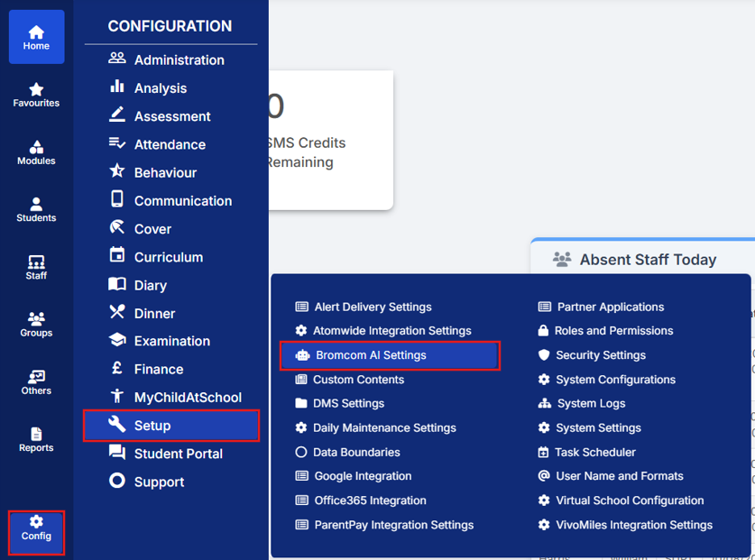
Task: Open the Students sidebar icon
Action: (36, 205)
